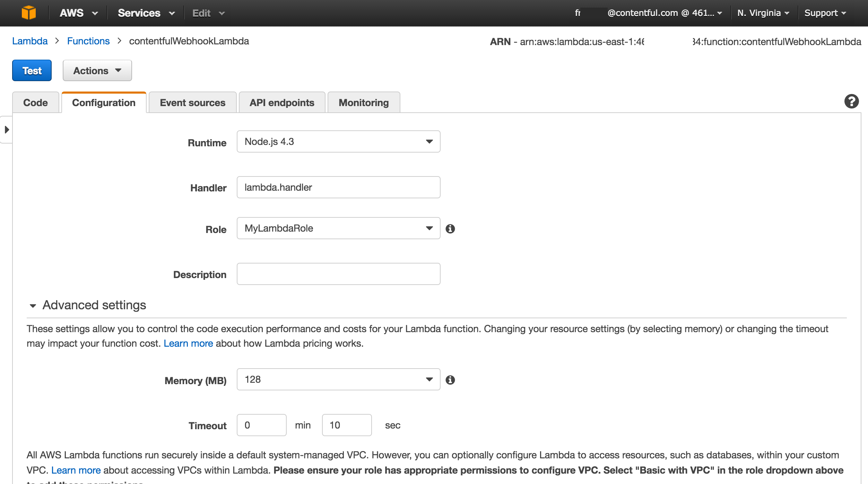The height and width of the screenshot is (484, 868).
Task: Click the AWS cube logo icon
Action: [x=29, y=13]
